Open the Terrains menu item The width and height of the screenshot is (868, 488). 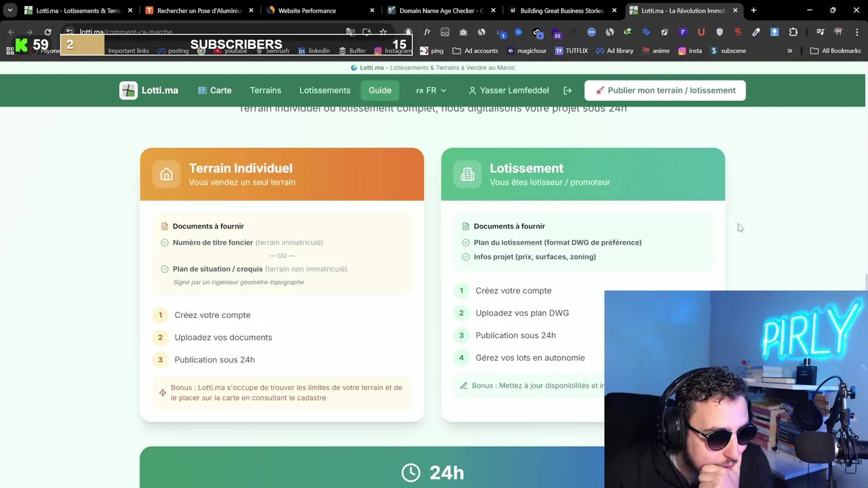(265, 90)
